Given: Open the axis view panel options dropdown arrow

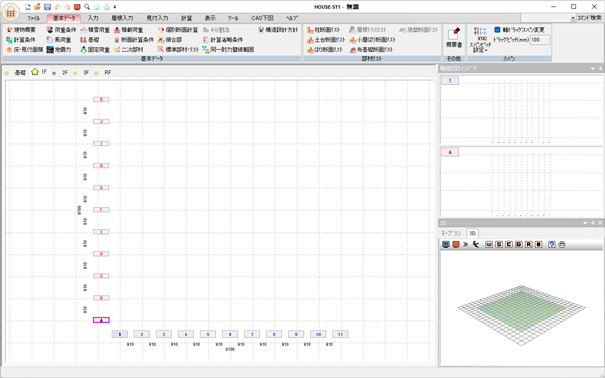Looking at the screenshot, I should tap(593, 69).
